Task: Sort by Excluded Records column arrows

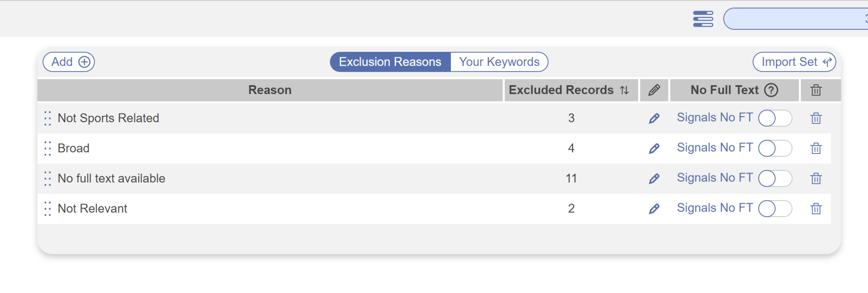Action: pyautogui.click(x=624, y=90)
